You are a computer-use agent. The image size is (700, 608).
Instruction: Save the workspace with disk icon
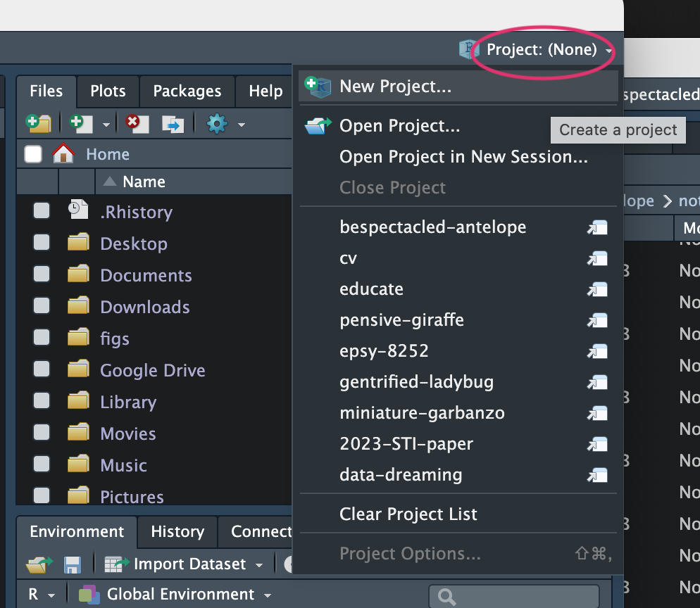click(x=73, y=564)
